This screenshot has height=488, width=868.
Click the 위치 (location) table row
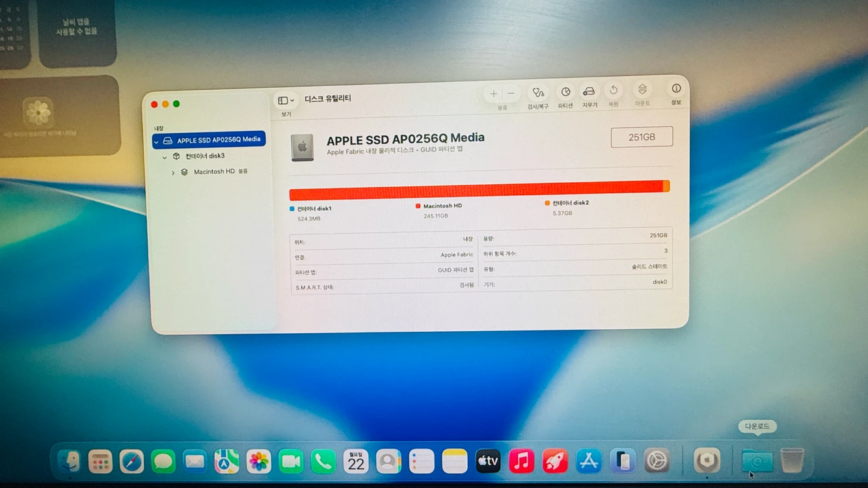tap(384, 241)
